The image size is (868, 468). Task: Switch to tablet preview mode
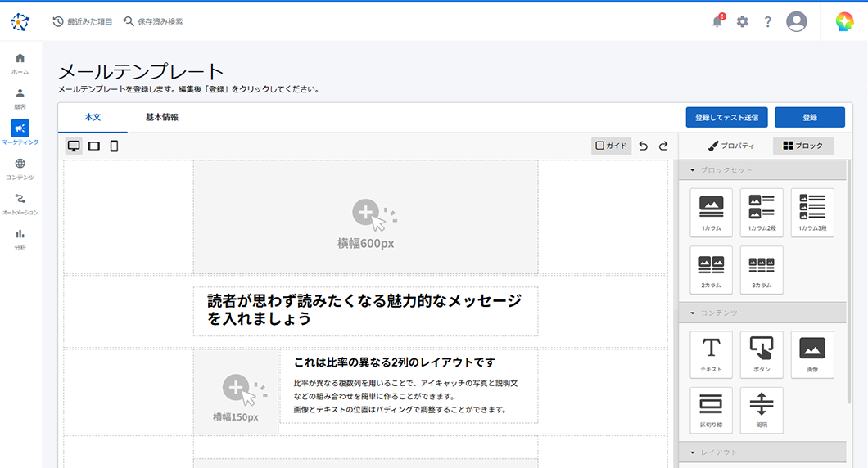click(x=94, y=146)
